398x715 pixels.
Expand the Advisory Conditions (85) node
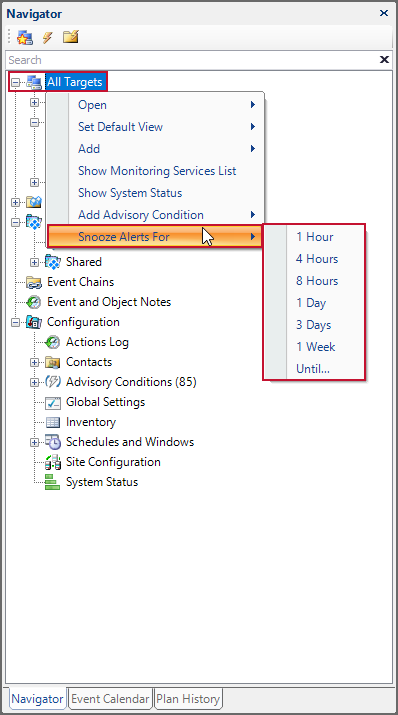35,382
